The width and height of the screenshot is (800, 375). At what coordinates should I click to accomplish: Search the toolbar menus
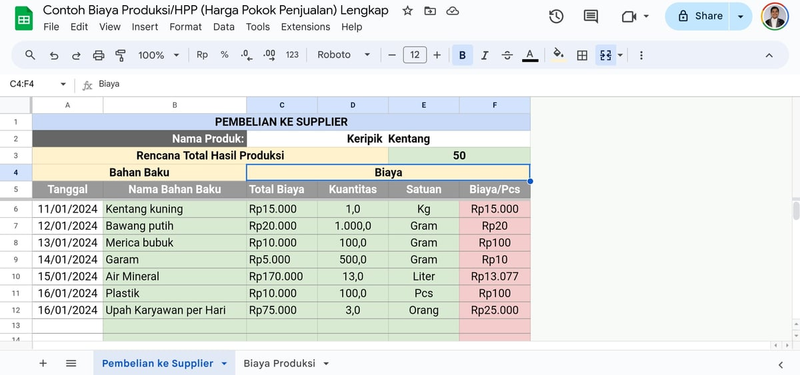[30, 55]
